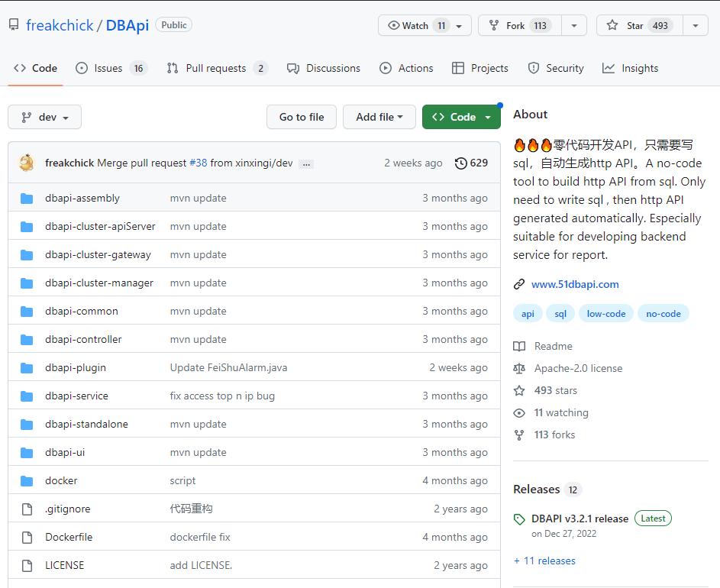Expand the commit message ellipsis
The height and width of the screenshot is (588, 720).
click(x=306, y=163)
